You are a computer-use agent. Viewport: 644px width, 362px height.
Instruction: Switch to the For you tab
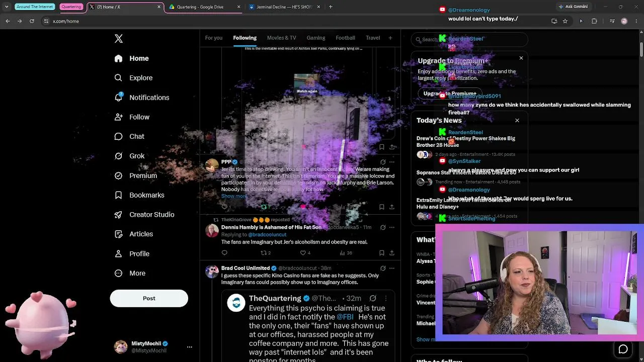click(x=213, y=38)
